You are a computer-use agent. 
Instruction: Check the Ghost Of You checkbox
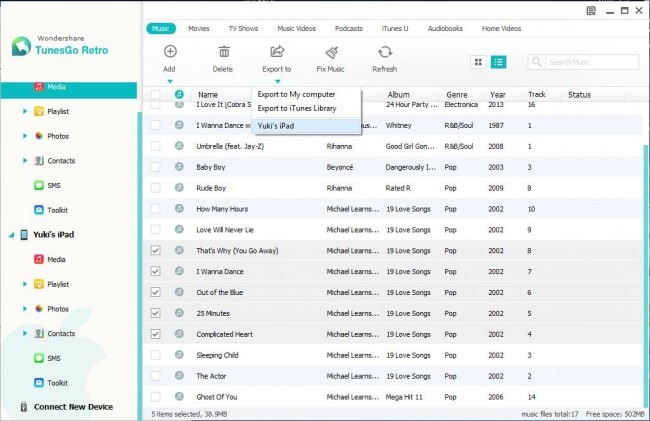tap(155, 397)
